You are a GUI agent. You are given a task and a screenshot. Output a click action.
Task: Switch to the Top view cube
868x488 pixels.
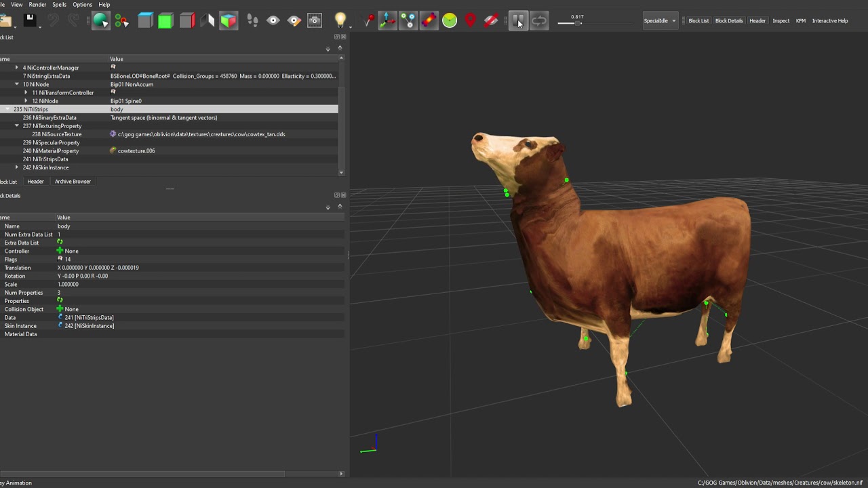pos(144,21)
